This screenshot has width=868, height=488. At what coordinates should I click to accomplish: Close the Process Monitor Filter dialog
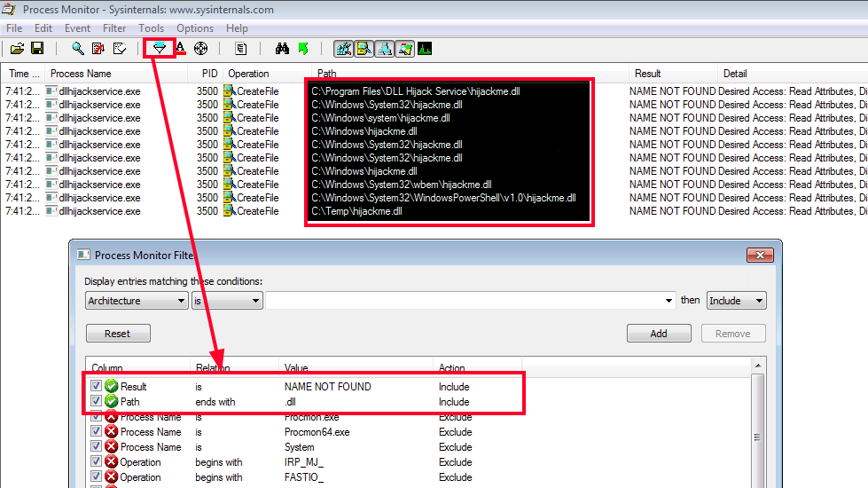click(x=760, y=255)
